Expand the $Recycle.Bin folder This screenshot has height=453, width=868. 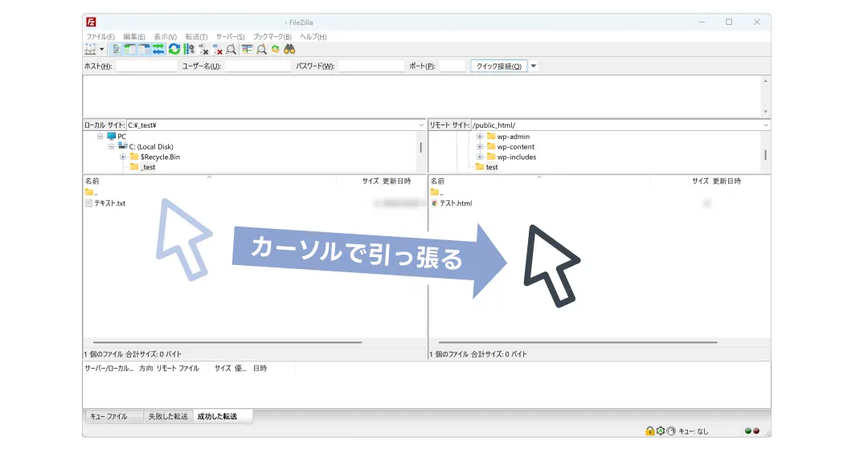pos(123,157)
